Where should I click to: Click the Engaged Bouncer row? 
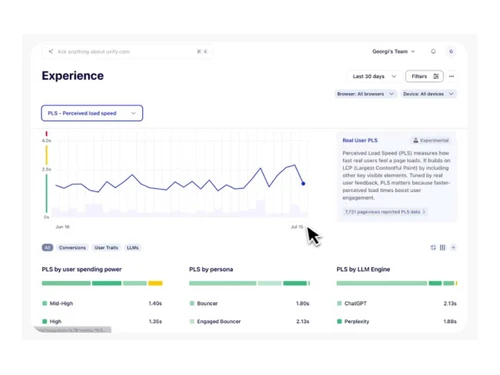click(249, 321)
